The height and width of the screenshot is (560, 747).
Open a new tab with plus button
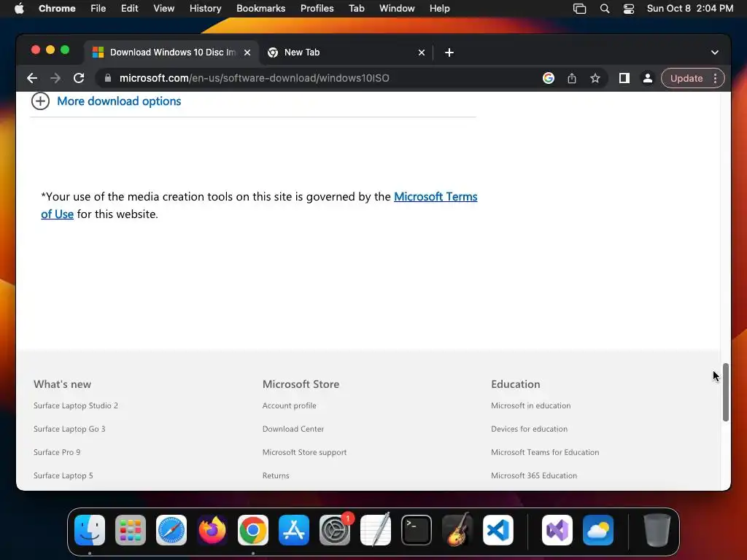(x=449, y=52)
